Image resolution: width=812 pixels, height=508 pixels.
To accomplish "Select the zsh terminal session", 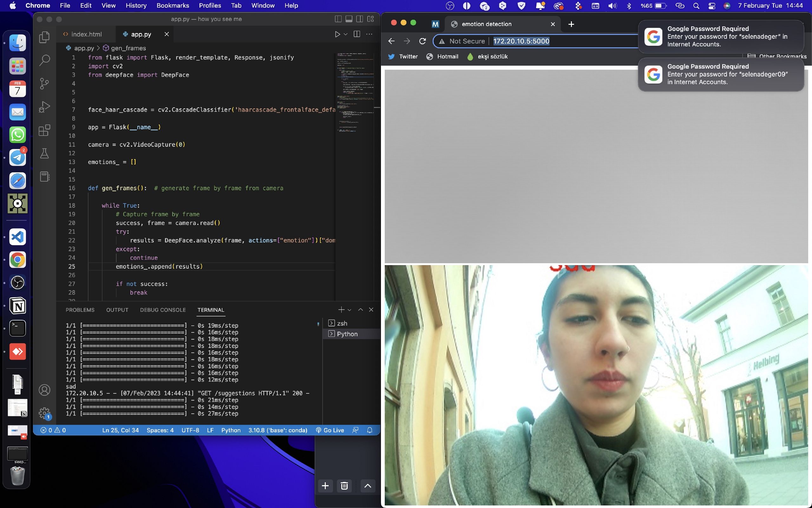I will coord(351,323).
